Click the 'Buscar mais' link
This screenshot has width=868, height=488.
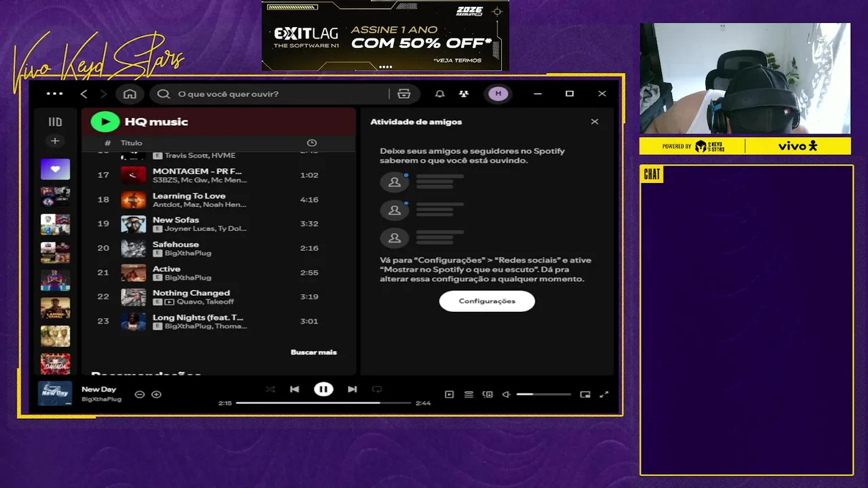click(313, 352)
